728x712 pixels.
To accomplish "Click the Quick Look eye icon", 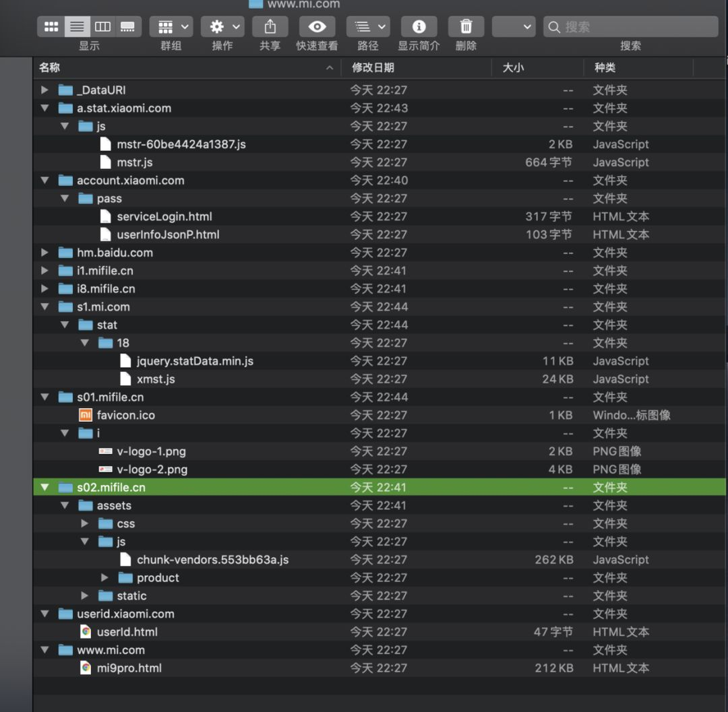I will tap(317, 27).
